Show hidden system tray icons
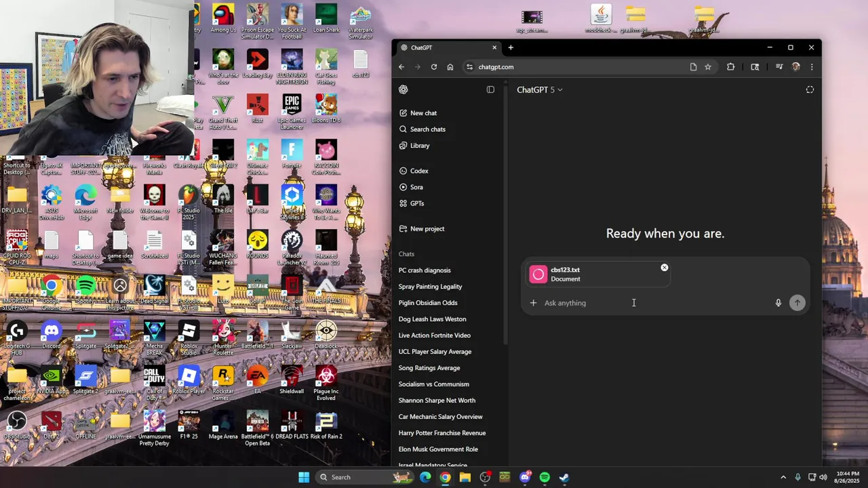 tap(783, 477)
